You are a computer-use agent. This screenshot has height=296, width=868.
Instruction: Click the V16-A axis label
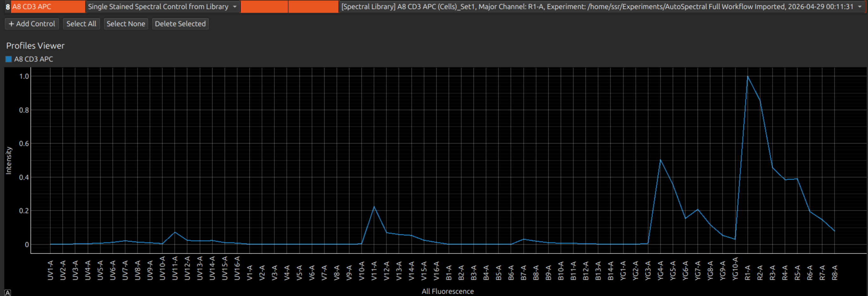436,271
